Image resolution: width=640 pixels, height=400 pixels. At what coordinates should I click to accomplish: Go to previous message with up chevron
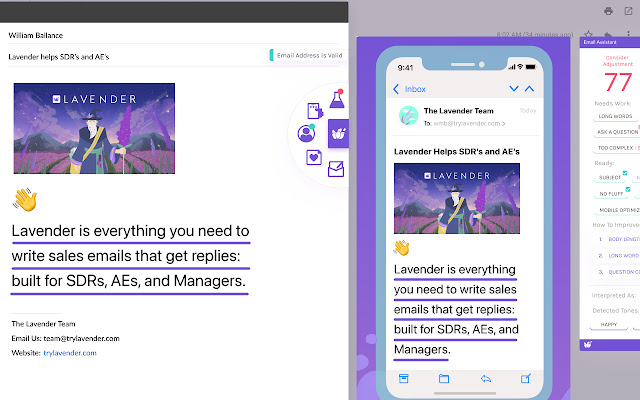(x=529, y=89)
